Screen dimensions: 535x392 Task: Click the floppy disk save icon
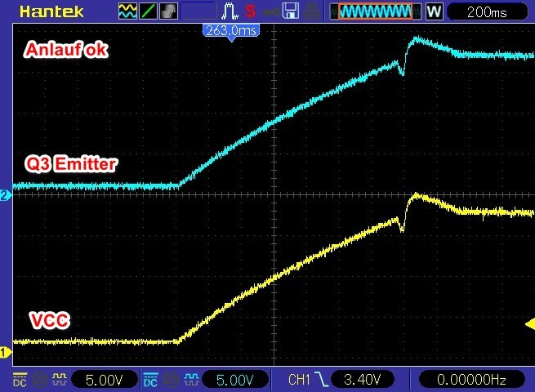coord(290,12)
